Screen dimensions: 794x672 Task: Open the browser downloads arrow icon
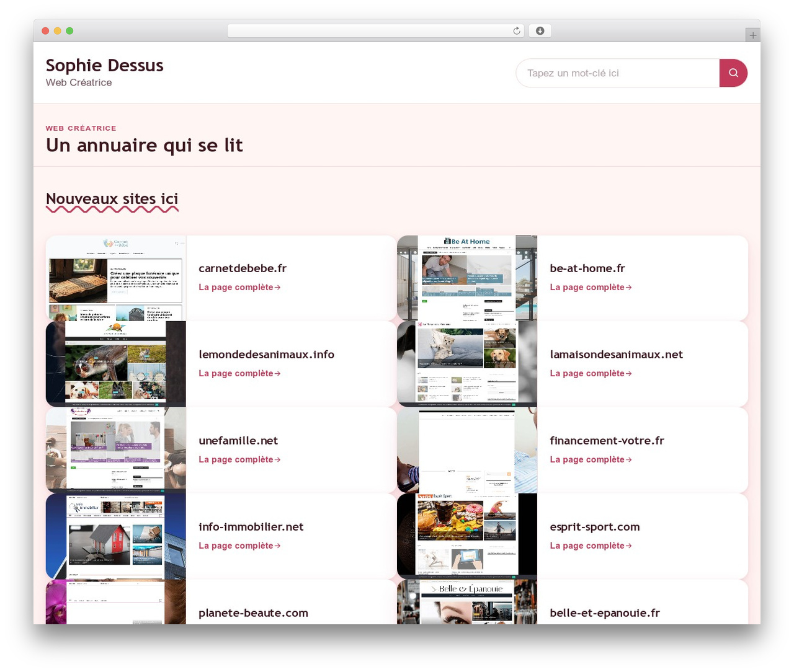[x=540, y=31]
